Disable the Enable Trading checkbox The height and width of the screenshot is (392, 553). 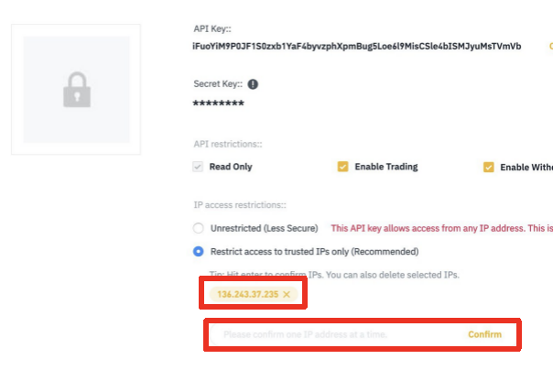(343, 167)
